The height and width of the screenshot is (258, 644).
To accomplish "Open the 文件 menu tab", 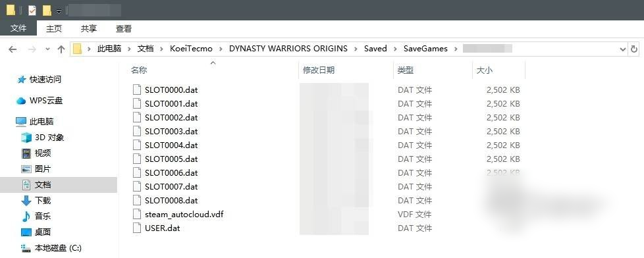I will click(18, 28).
